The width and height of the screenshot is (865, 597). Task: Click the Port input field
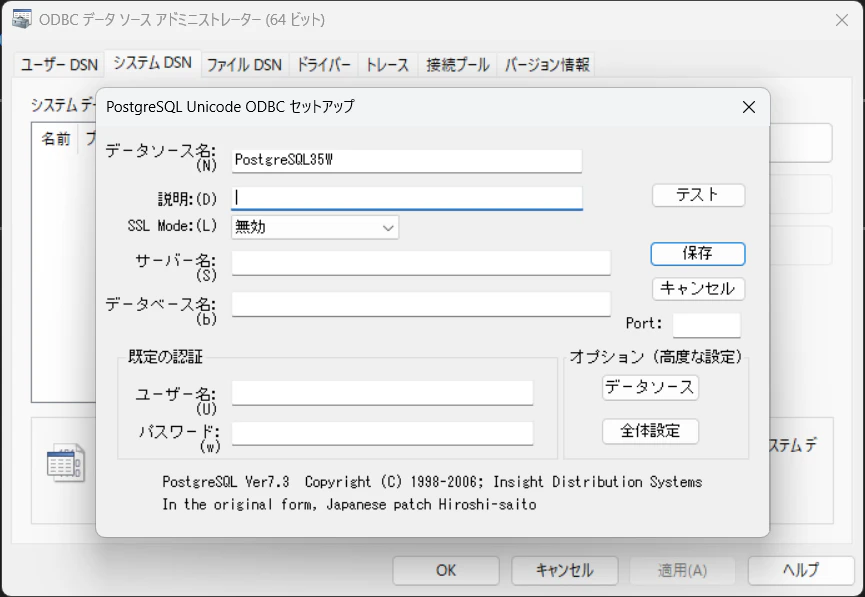(x=707, y=325)
